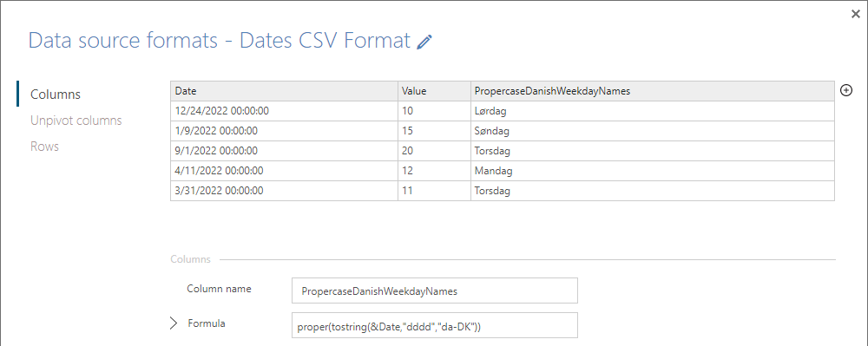Viewport: 868px width, 346px height.
Task: Close the Data source formats dialog
Action: pyautogui.click(x=855, y=15)
